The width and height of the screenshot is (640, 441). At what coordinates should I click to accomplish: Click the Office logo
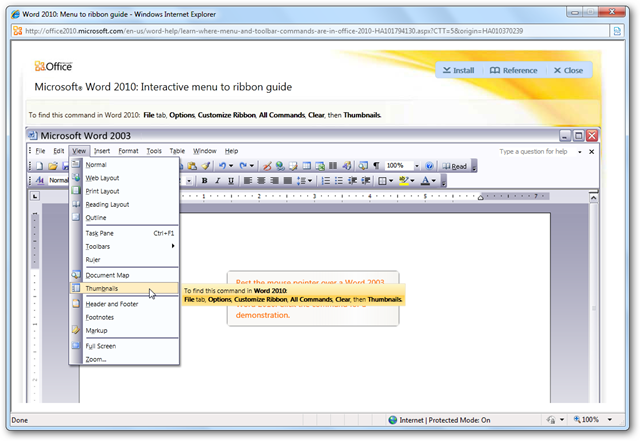tap(53, 66)
